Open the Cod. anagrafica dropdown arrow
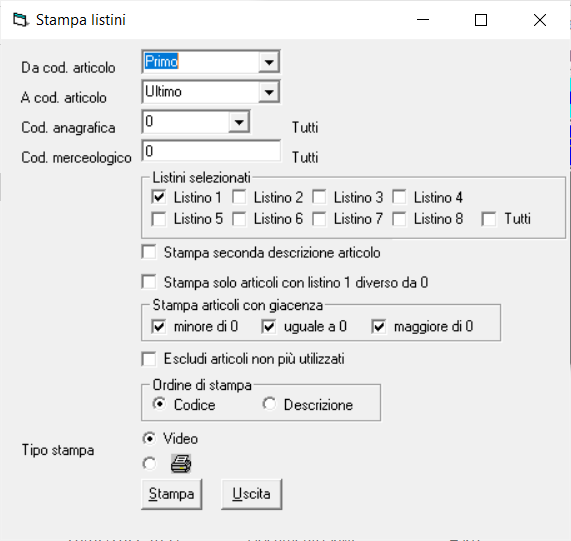The height and width of the screenshot is (541, 571). point(239,122)
